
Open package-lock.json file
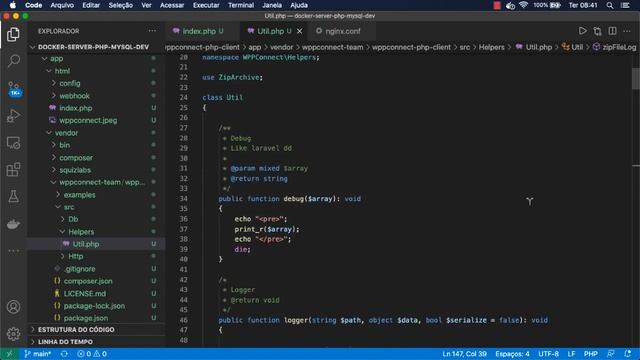(94, 306)
